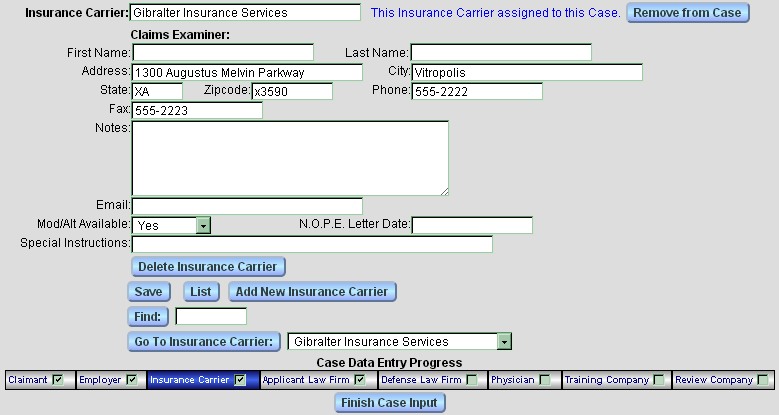This screenshot has width=779, height=415.
Task: Click the N.O.P.E. Letter Date field
Action: (472, 225)
